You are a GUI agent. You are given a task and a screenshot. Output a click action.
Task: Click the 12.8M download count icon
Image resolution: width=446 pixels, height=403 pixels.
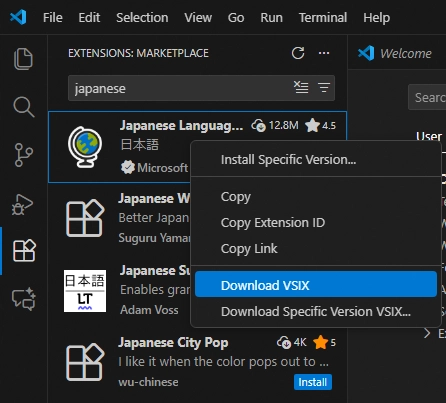259,126
